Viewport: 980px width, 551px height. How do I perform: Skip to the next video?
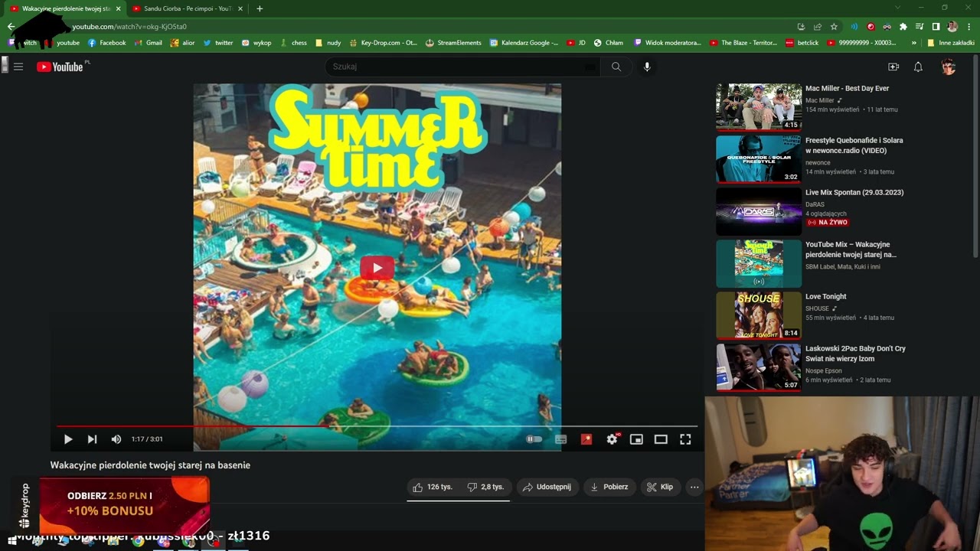(92, 439)
